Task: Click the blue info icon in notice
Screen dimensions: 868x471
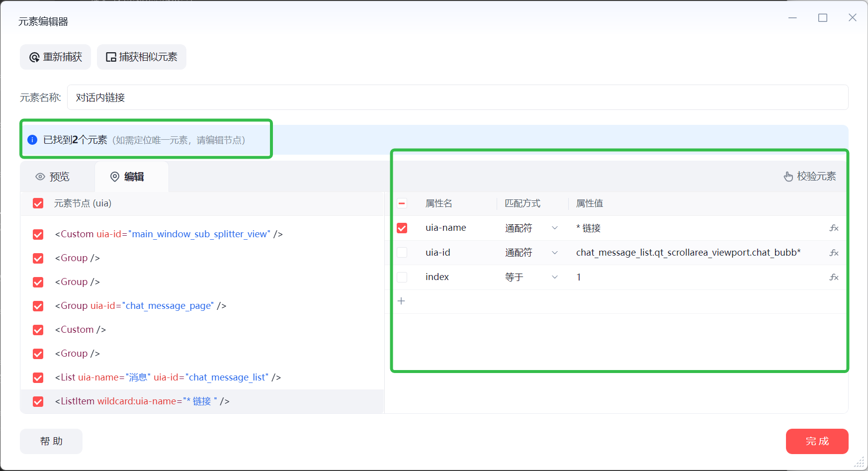Action: [x=32, y=140]
